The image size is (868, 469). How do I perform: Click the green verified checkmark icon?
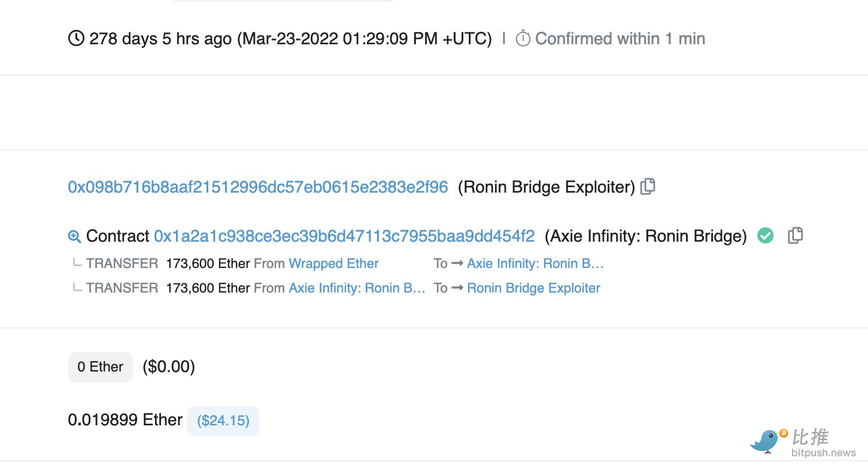coord(765,236)
